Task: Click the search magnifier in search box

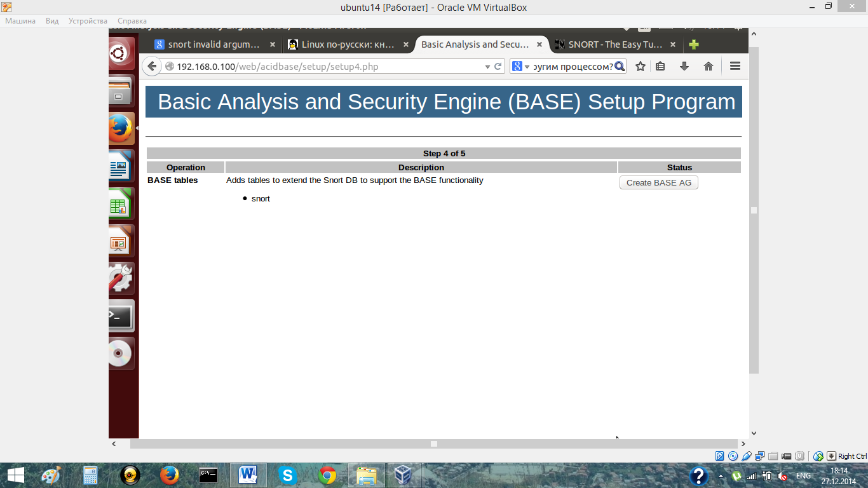Action: tap(620, 66)
